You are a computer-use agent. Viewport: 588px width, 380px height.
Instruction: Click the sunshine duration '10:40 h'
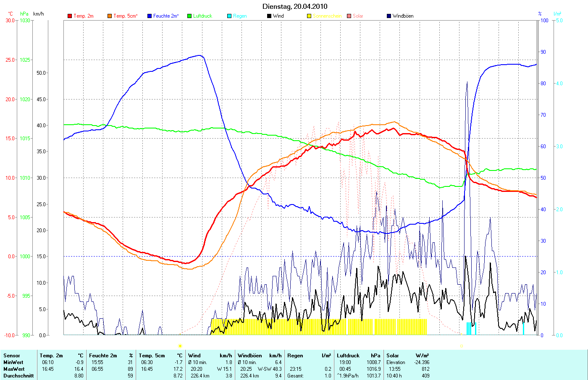point(394,376)
